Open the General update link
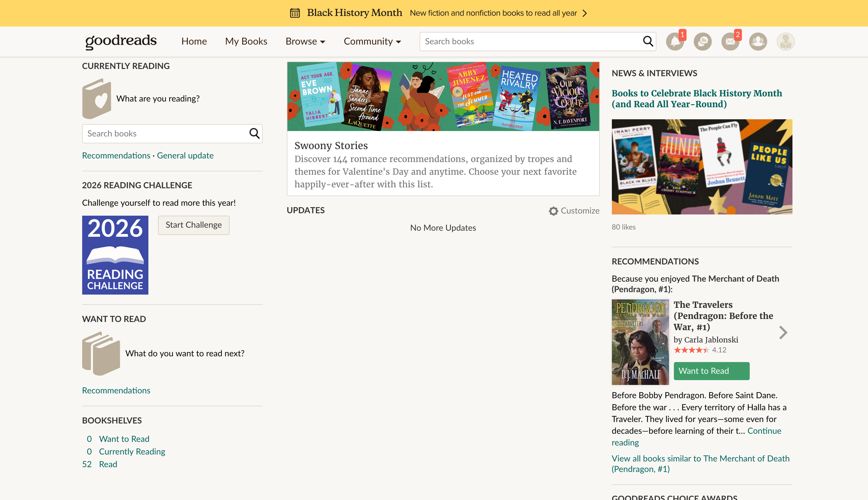 pyautogui.click(x=185, y=155)
